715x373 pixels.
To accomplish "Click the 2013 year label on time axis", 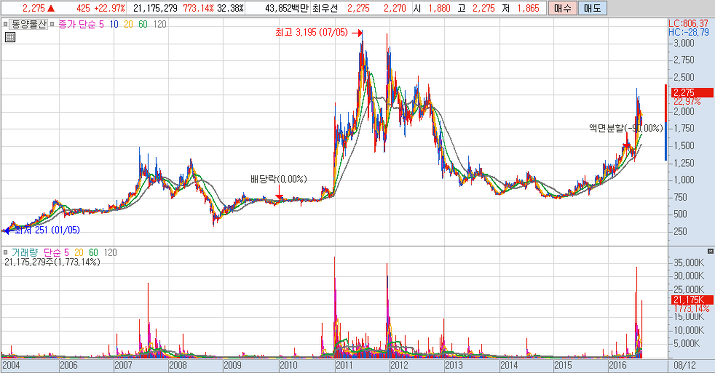I will 454,366.
